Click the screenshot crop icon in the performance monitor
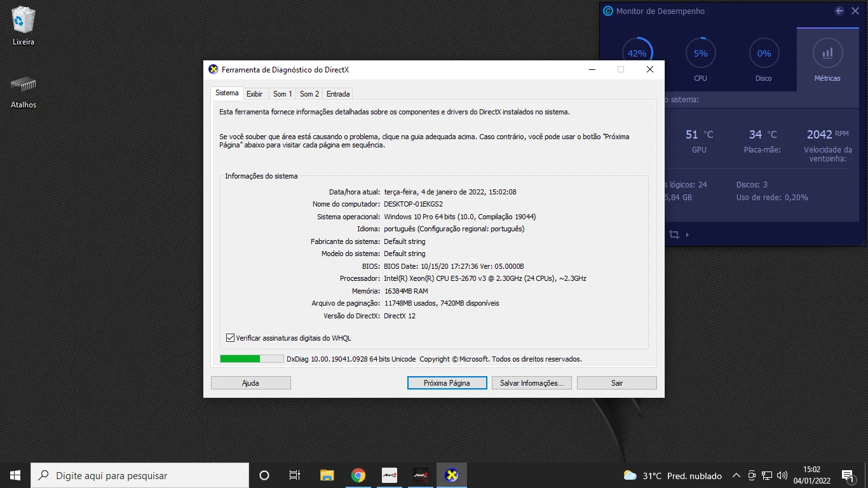 tap(674, 234)
